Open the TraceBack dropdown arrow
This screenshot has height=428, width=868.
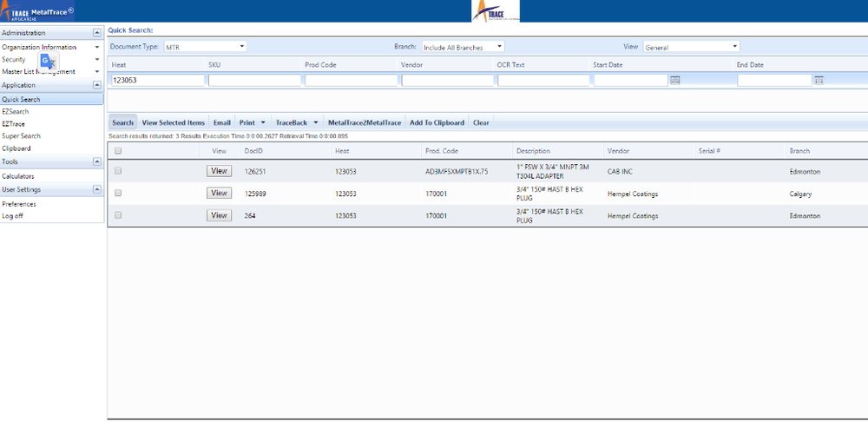(316, 122)
